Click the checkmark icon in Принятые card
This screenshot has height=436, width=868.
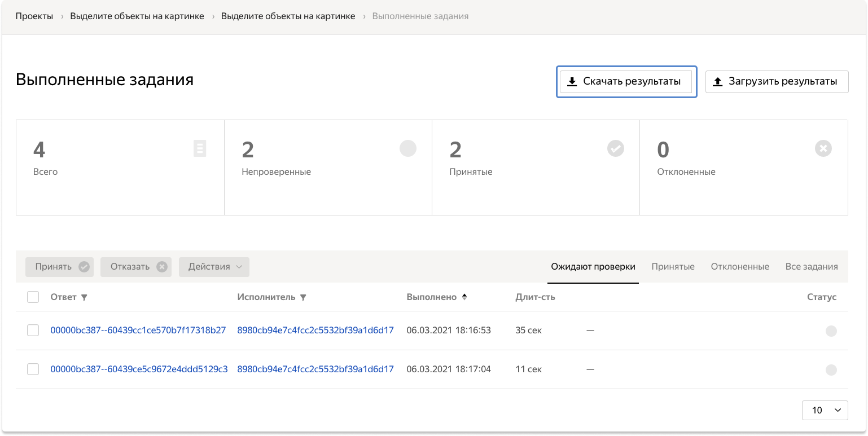coord(616,148)
